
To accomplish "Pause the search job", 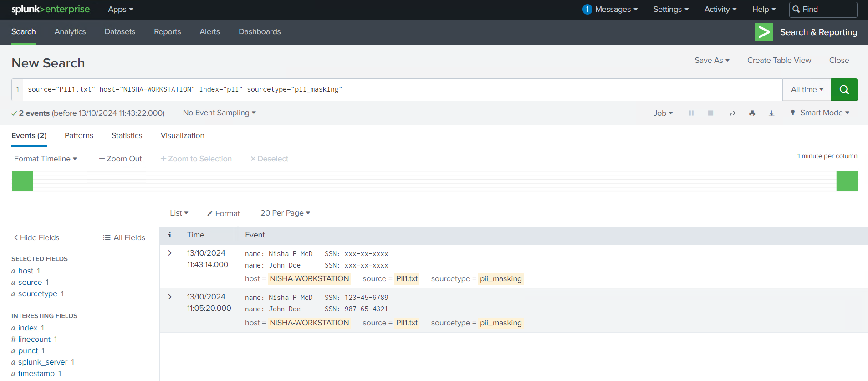I will click(691, 113).
